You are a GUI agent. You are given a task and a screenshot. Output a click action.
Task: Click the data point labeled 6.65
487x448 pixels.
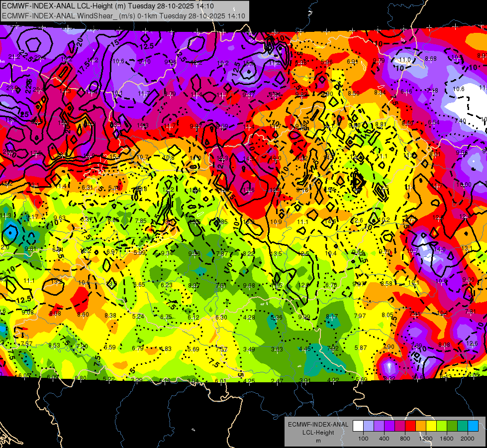click(139, 284)
